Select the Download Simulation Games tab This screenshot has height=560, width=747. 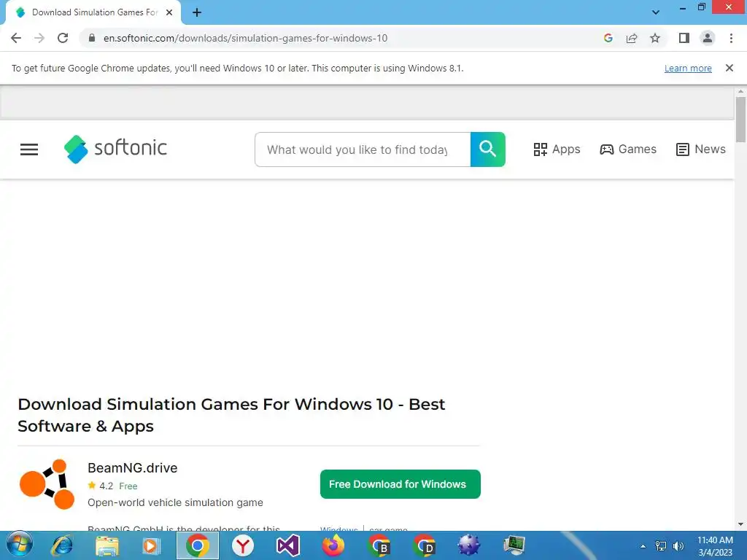point(93,12)
